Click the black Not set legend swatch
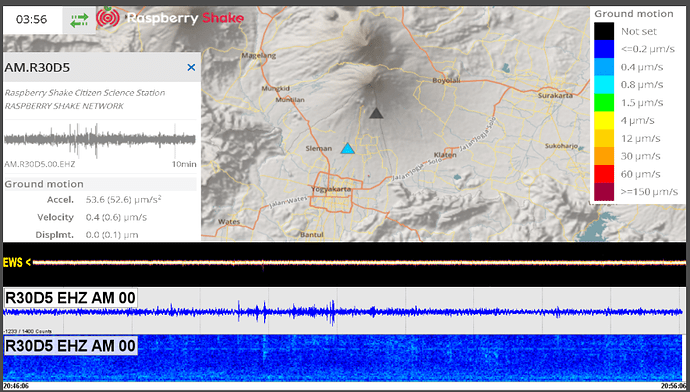This screenshot has height=392, width=690. [x=604, y=31]
